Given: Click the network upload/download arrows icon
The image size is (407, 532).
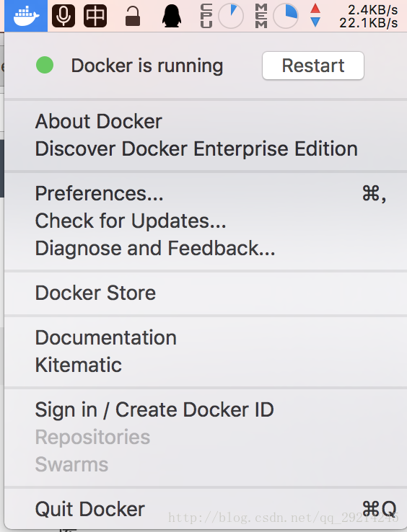Looking at the screenshot, I should coord(315,15).
